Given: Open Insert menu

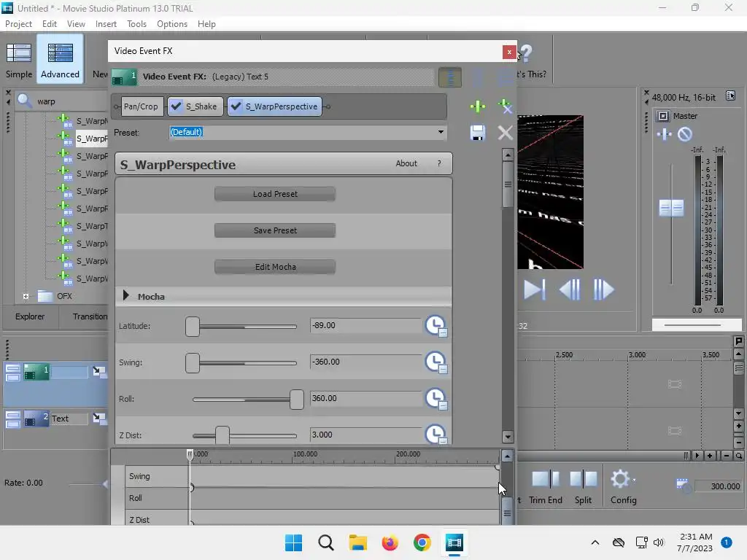Looking at the screenshot, I should [106, 24].
